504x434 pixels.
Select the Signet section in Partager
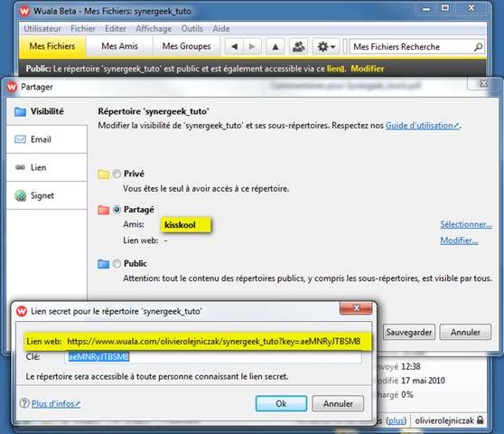click(47, 195)
